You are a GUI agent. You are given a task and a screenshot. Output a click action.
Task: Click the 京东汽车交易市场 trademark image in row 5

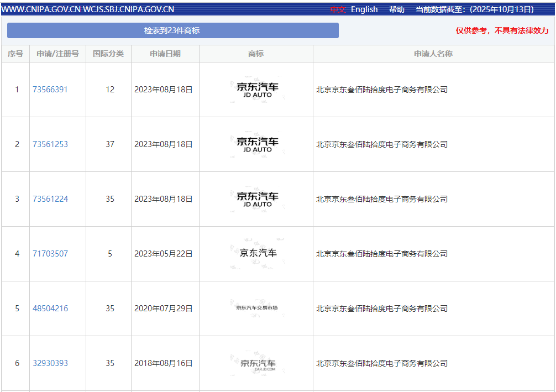point(257,307)
